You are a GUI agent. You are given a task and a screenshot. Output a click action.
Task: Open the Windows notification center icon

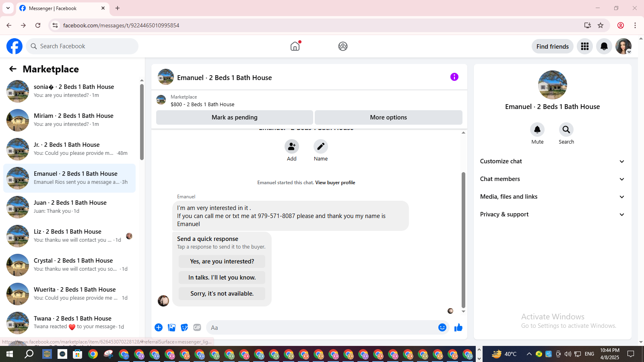631,354
